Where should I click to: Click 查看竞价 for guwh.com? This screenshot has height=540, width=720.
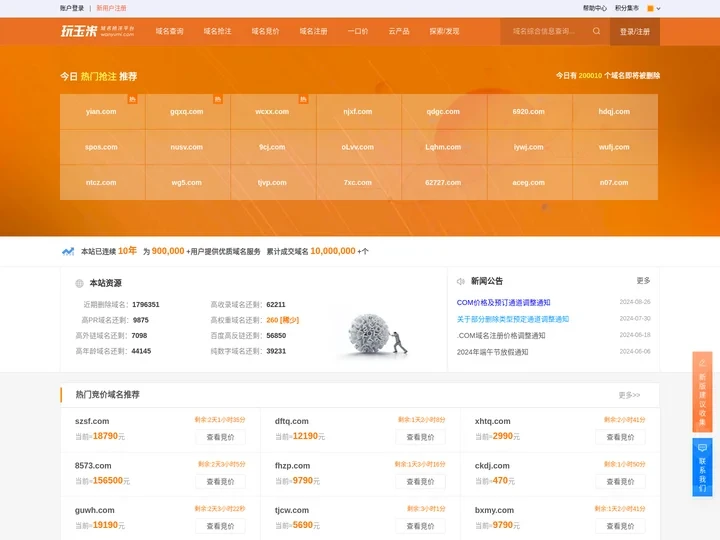(x=220, y=526)
